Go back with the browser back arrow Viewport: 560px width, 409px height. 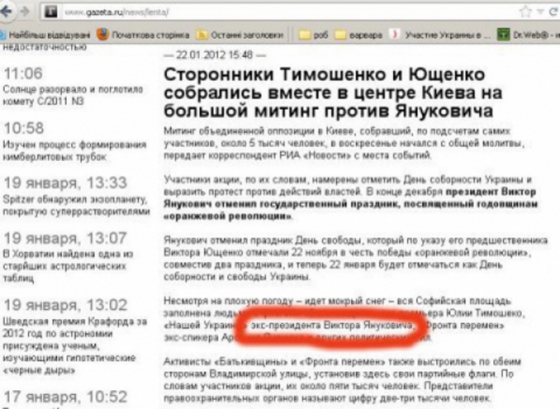click(x=6, y=11)
